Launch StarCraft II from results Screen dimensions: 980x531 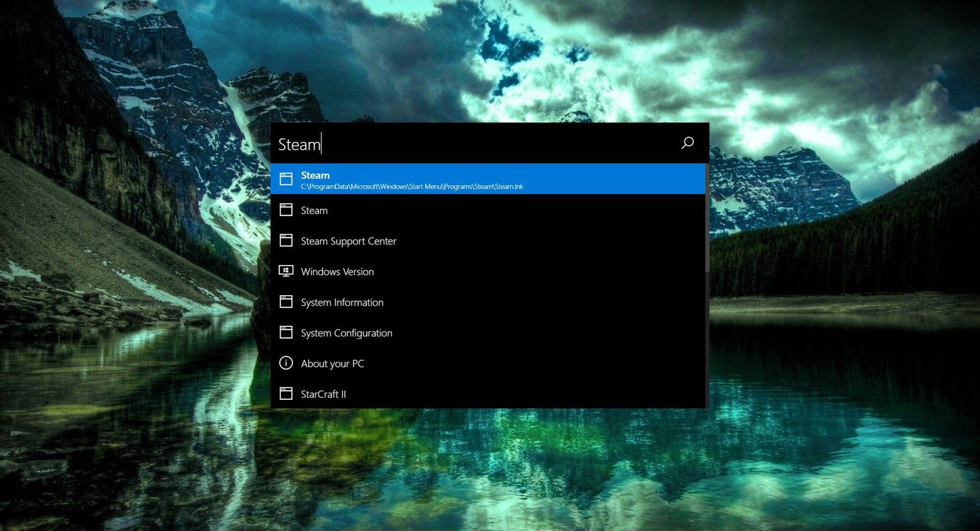click(x=488, y=394)
